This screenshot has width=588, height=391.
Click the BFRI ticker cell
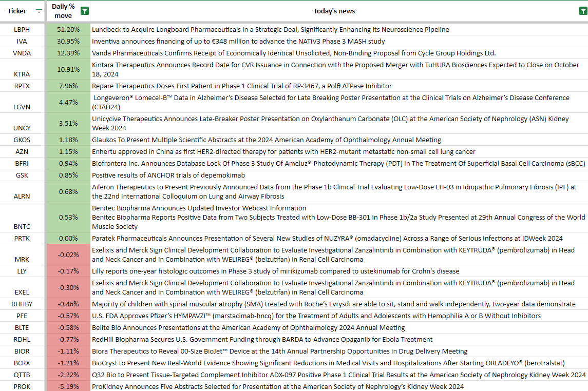tap(22, 163)
